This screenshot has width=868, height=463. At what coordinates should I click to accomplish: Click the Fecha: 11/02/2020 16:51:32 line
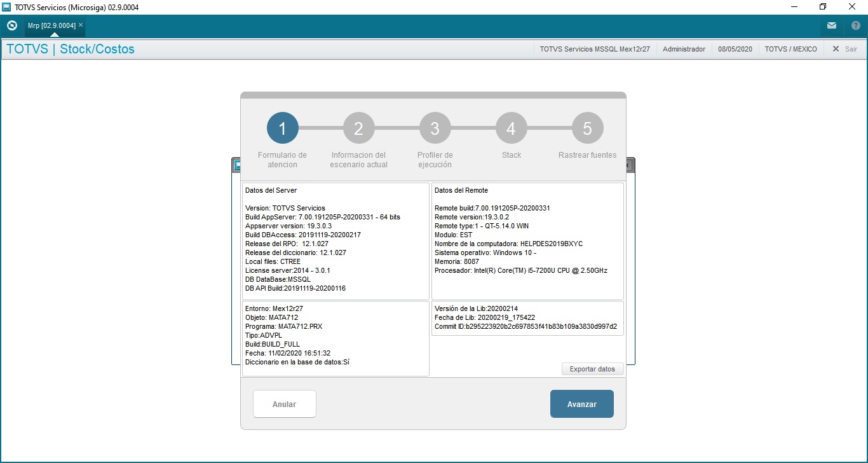coord(288,353)
